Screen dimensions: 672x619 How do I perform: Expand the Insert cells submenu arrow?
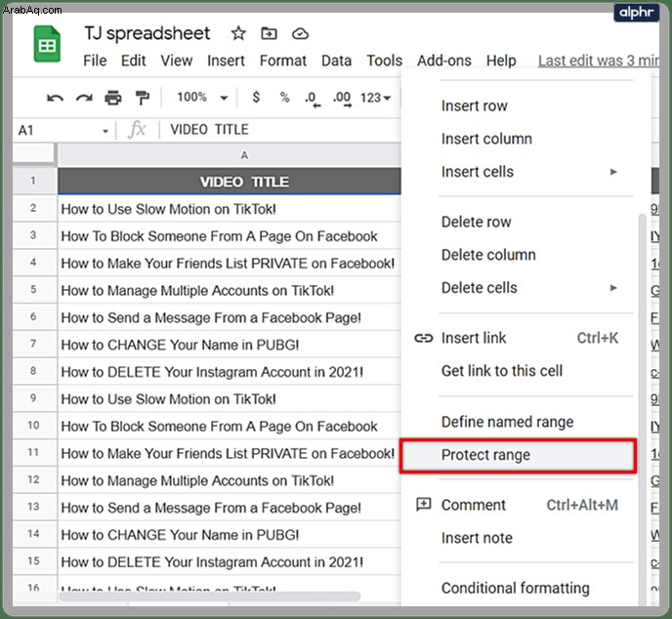613,172
